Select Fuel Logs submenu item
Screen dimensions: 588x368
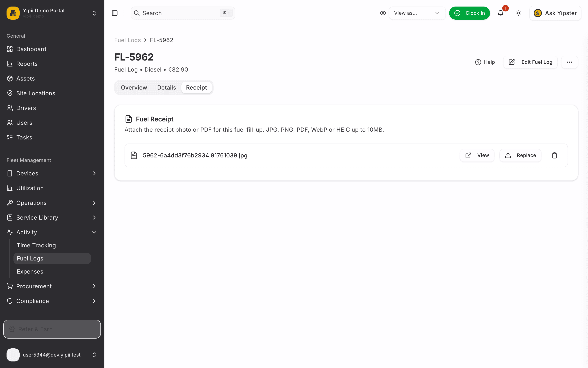pyautogui.click(x=52, y=258)
